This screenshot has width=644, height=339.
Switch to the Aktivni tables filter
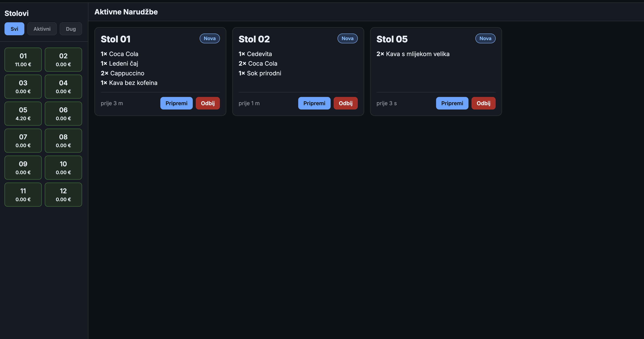42,29
